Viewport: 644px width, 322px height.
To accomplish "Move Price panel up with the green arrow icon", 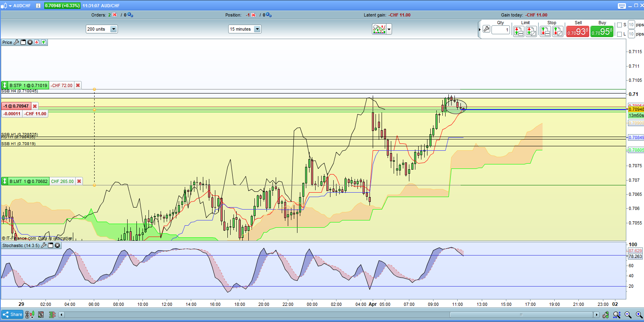I will tap(43, 42).
